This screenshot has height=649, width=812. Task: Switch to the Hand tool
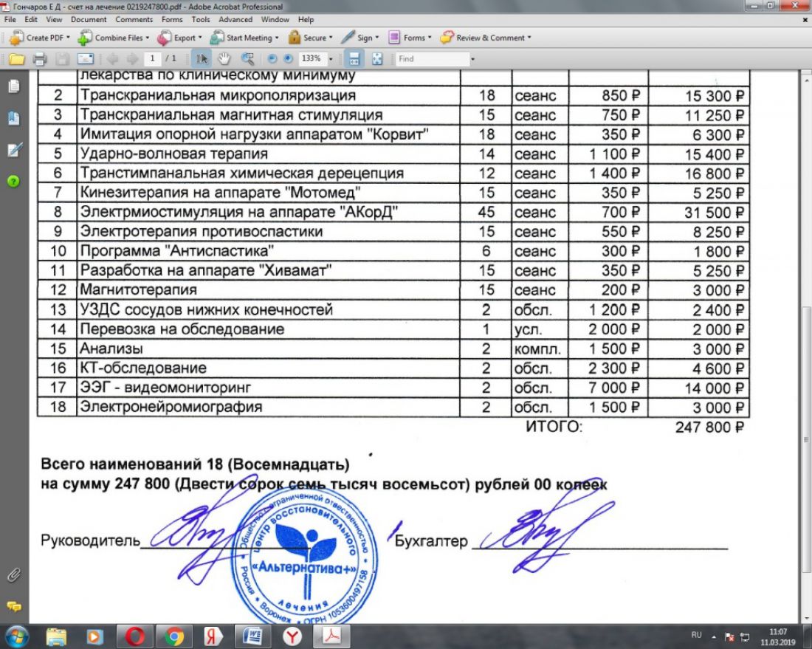tap(224, 59)
